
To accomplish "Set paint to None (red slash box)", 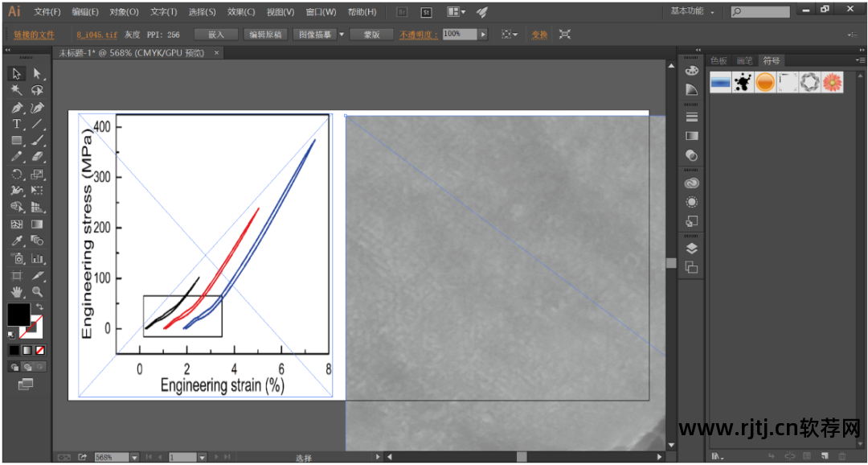I will [x=40, y=351].
